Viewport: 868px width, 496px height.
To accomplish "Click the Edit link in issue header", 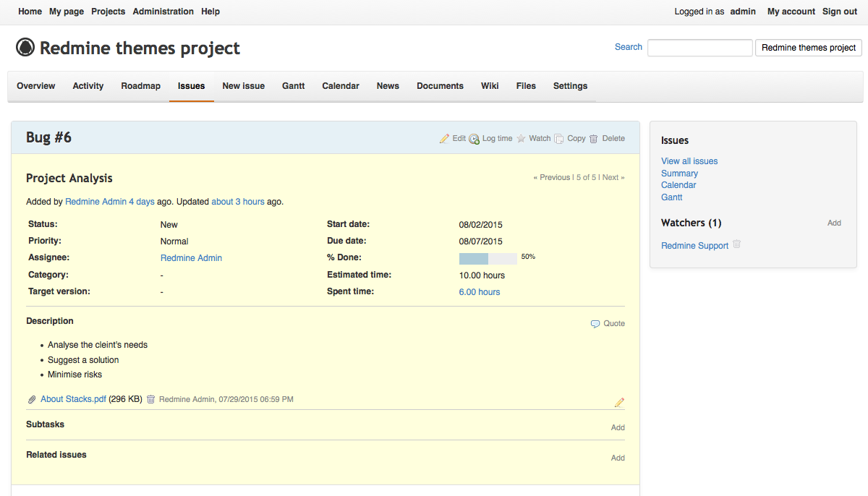I will 459,139.
